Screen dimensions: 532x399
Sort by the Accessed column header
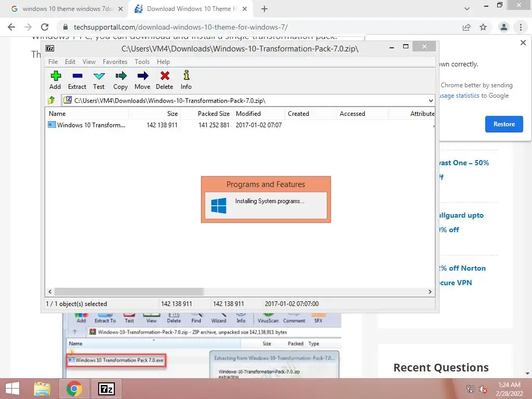[362, 114]
